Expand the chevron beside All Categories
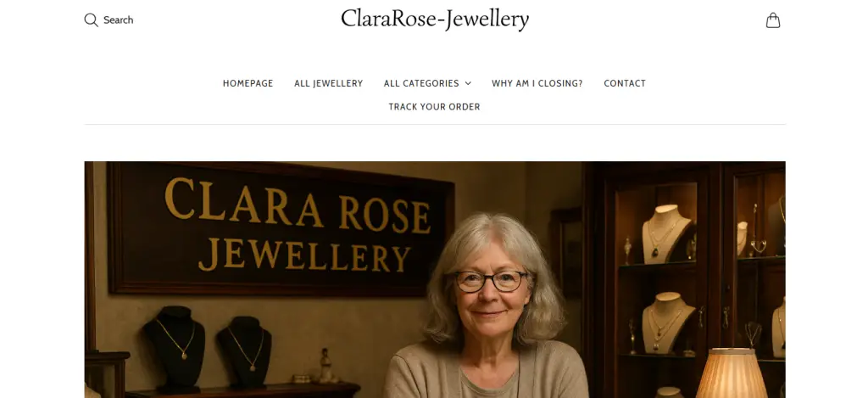868x398 pixels. click(x=468, y=83)
